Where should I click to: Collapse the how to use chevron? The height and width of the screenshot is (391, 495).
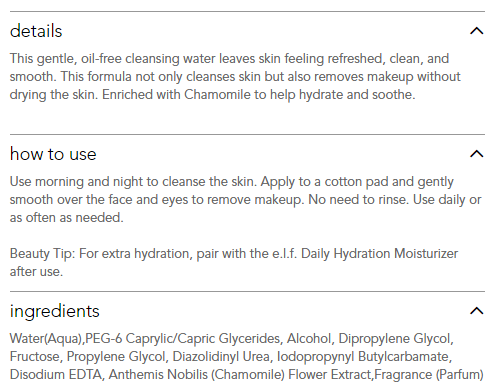(x=476, y=154)
